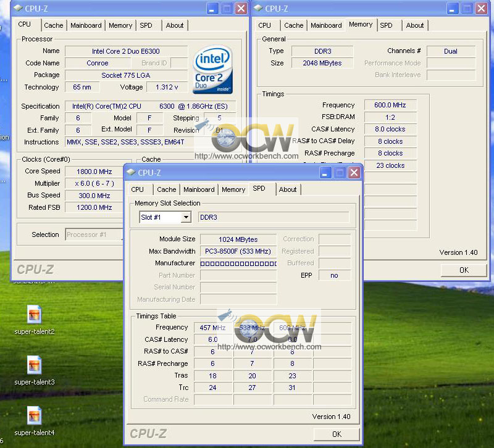This screenshot has height=448, width=494.
Task: Click OK button in right Memory window
Action: (x=464, y=270)
